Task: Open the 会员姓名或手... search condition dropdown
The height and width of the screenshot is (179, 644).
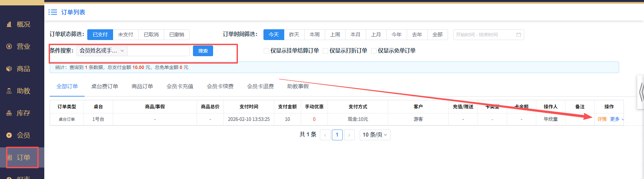Action: [x=102, y=51]
